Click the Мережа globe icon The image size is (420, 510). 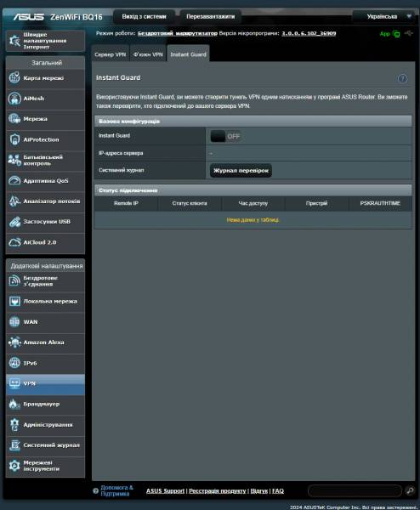(x=14, y=119)
